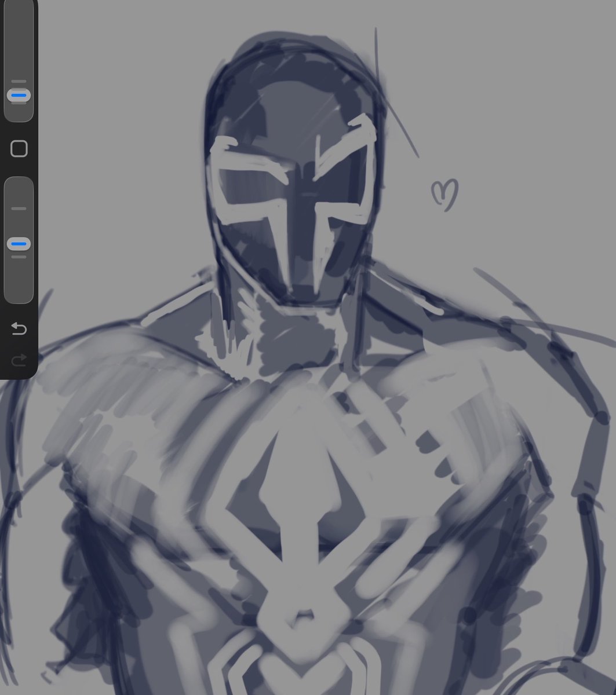Tap the square modify button in the sidebar

19,149
